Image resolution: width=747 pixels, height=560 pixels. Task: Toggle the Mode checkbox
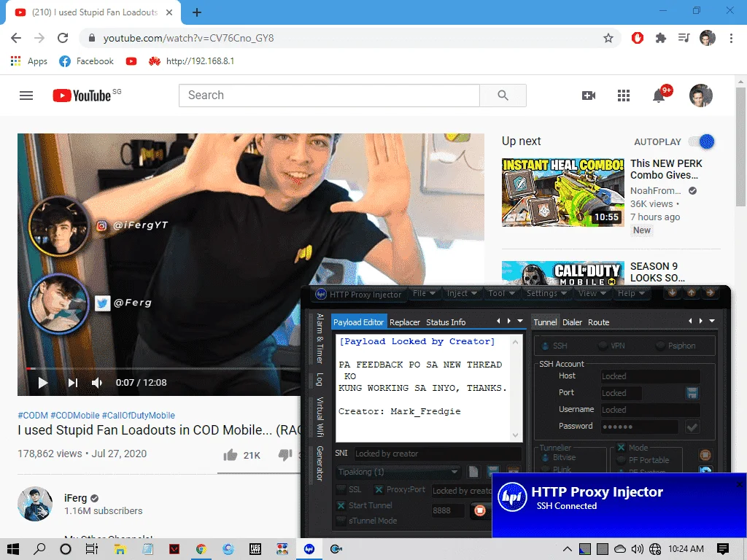[621, 448]
